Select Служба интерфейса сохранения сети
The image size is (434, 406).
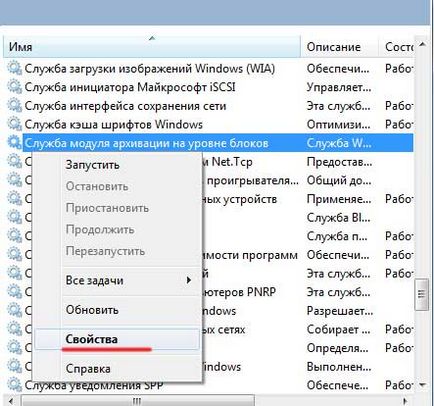point(125,106)
